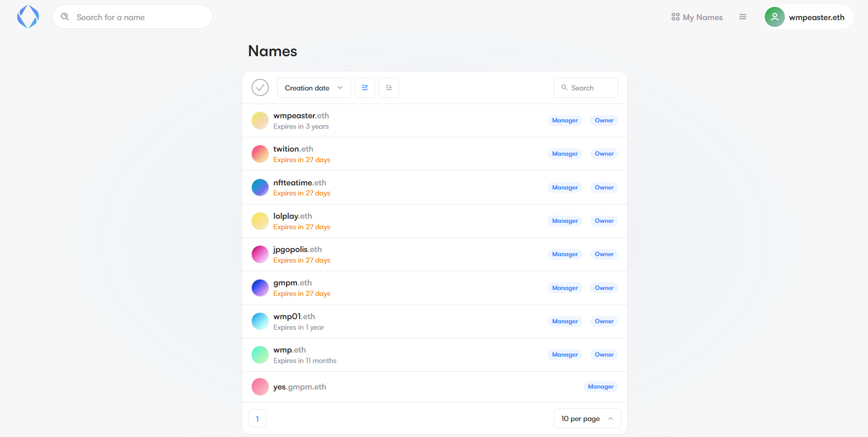The width and height of the screenshot is (868, 437).
Task: Click the ENS app logo
Action: click(28, 16)
